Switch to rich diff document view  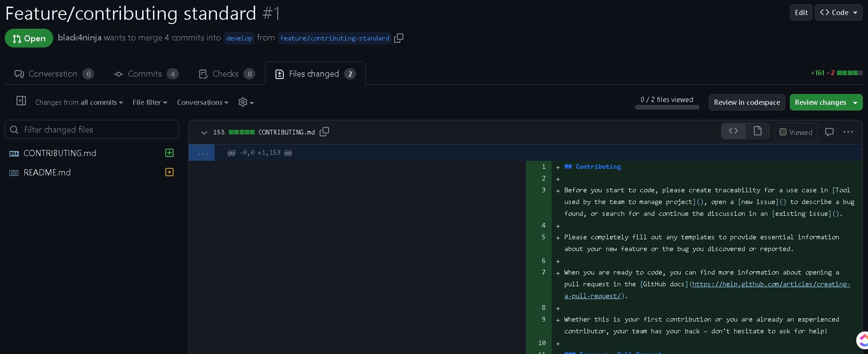[757, 131]
